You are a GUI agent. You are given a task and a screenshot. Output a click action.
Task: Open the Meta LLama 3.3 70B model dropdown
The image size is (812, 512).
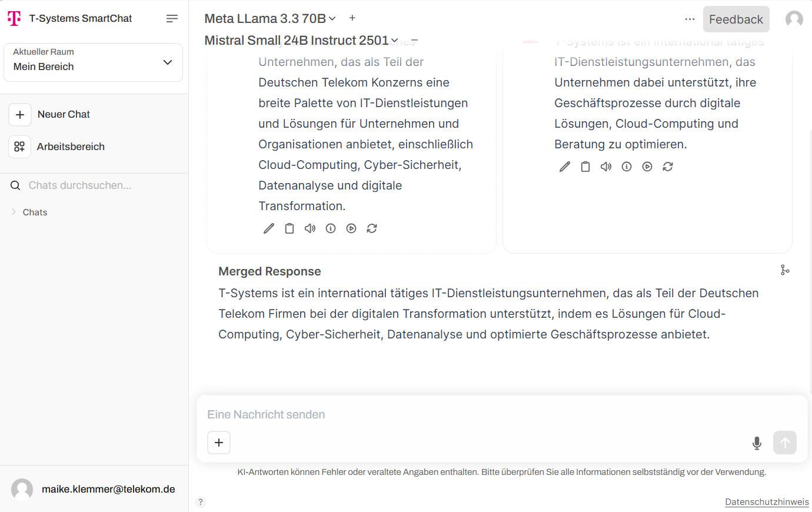pyautogui.click(x=270, y=19)
